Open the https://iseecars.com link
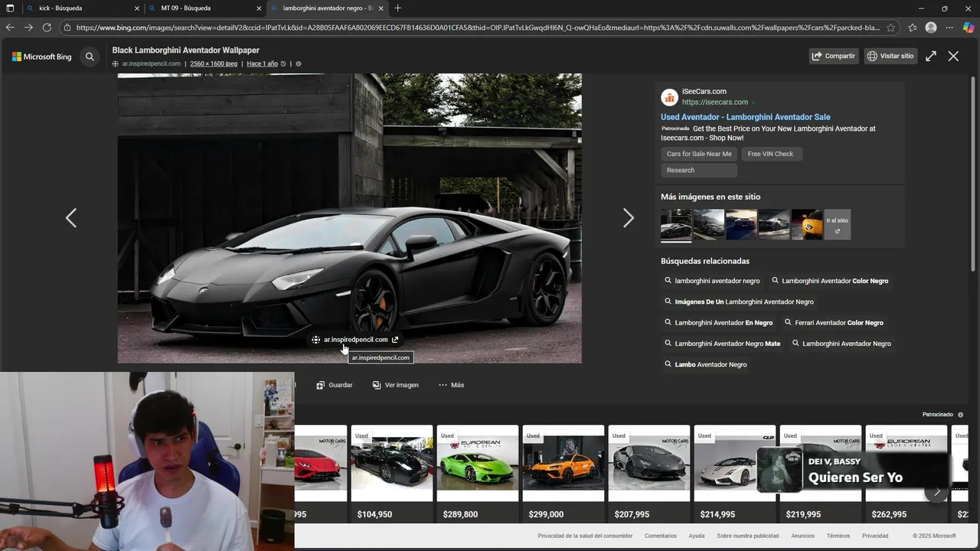The height and width of the screenshot is (551, 980). click(x=715, y=102)
